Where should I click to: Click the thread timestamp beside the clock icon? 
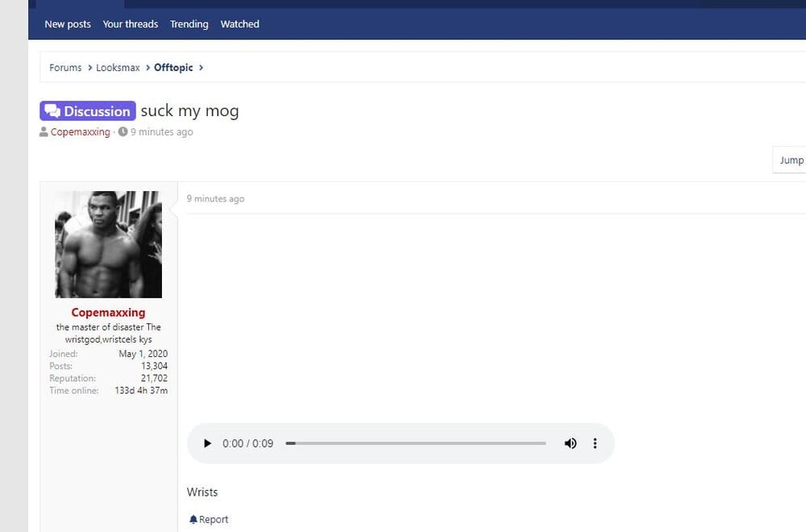click(x=161, y=132)
